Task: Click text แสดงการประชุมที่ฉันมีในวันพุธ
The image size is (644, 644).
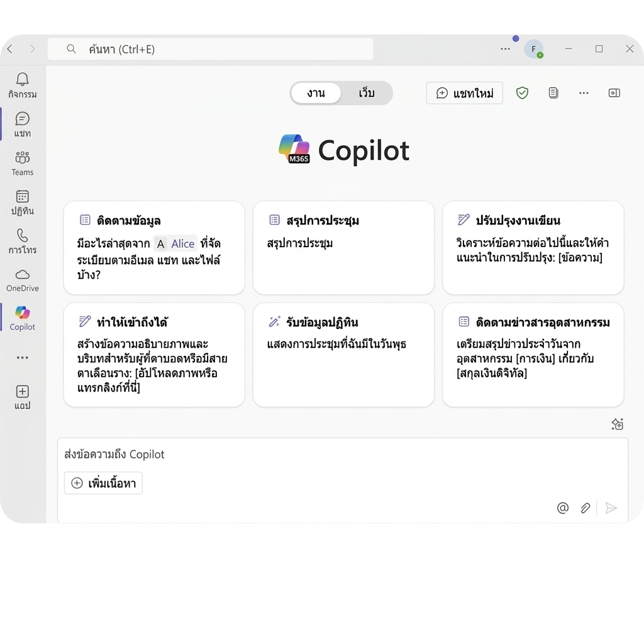Action: pos(336,344)
